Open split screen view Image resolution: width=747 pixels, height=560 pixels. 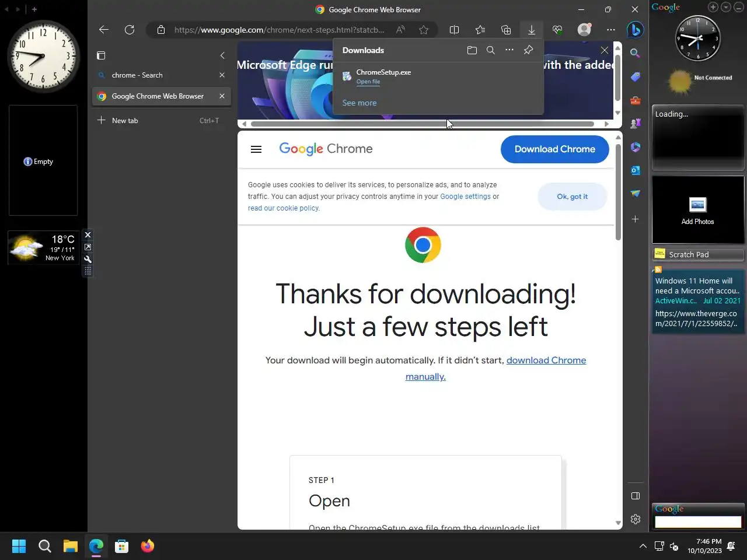coord(455,30)
